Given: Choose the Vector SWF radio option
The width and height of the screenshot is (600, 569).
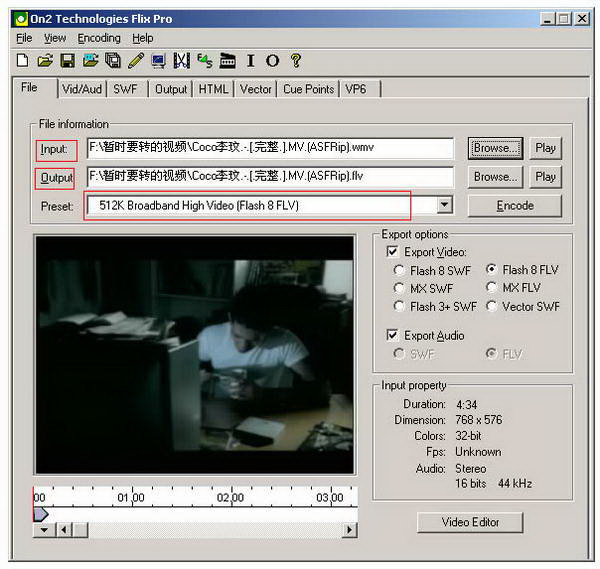Looking at the screenshot, I should 492,306.
